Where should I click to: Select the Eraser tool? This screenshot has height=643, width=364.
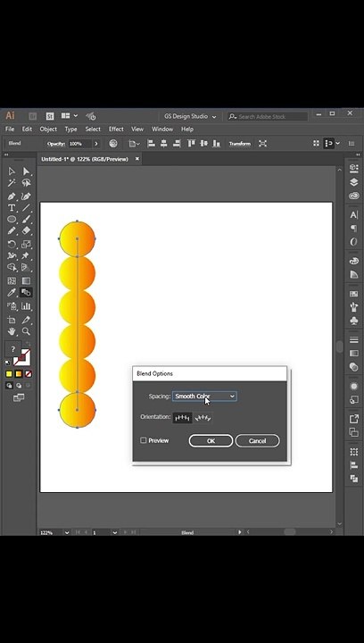[26, 231]
